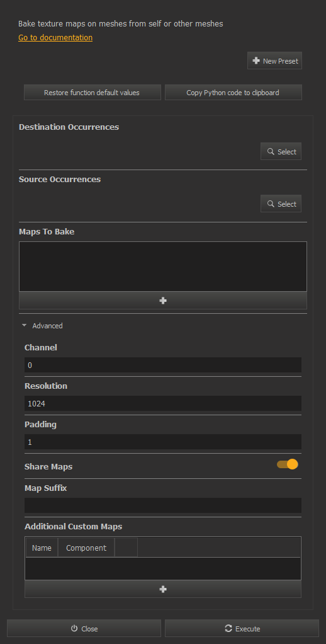Select Source Occurrences with magnifier button
The width and height of the screenshot is (326, 644).
pos(281,204)
